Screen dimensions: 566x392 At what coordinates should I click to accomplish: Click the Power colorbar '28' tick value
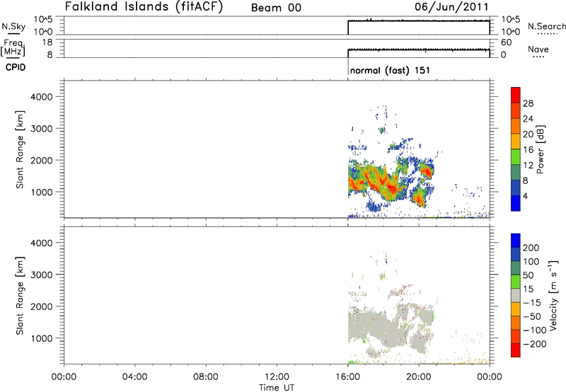tap(528, 103)
